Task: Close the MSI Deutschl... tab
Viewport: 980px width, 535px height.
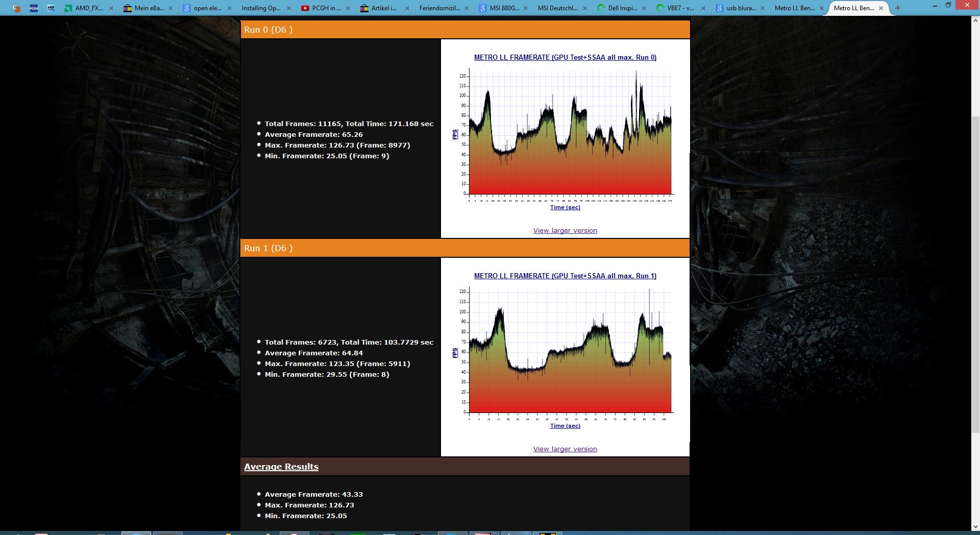Action: pyautogui.click(x=585, y=8)
